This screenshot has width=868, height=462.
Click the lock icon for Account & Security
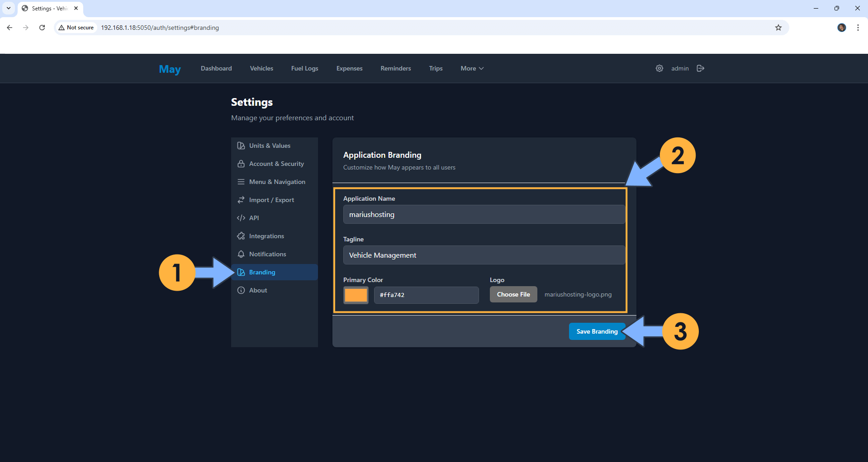pos(241,164)
